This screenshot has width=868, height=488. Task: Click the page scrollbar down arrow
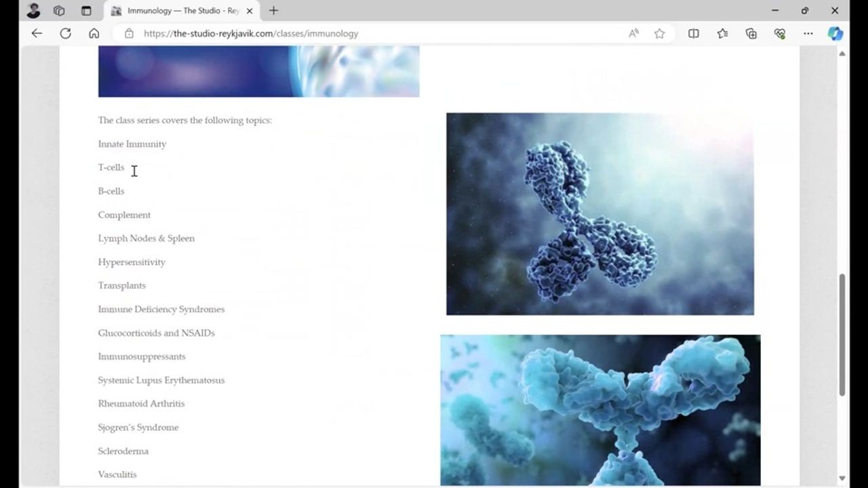(x=842, y=479)
